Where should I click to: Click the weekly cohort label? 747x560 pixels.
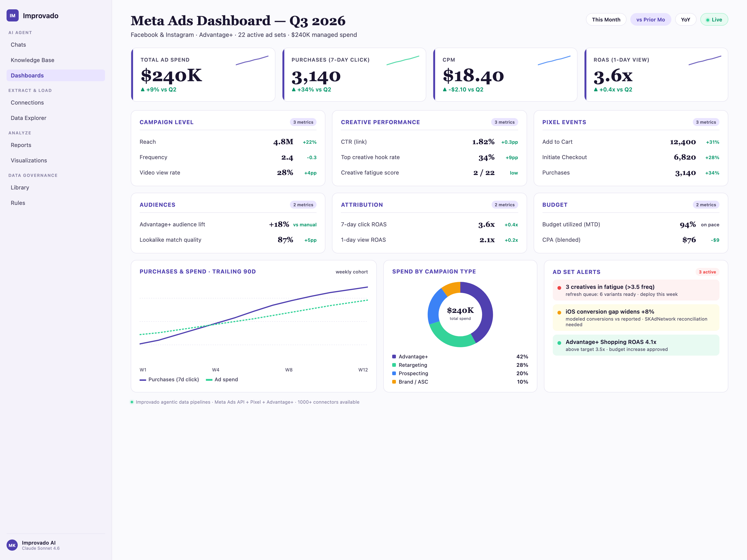coord(352,272)
